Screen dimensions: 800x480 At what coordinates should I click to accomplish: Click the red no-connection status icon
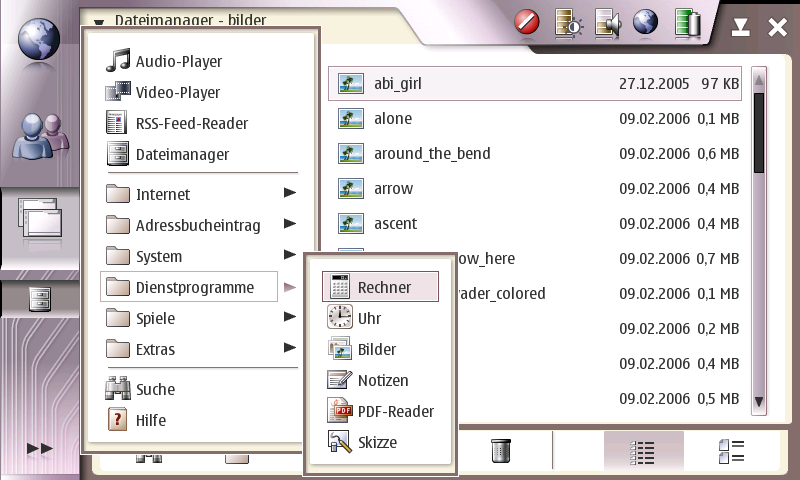[527, 22]
